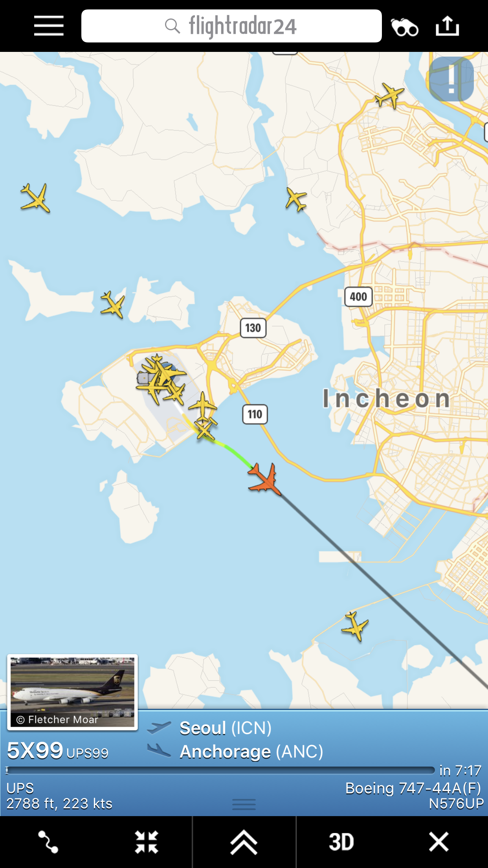488x868 pixels.
Task: Tap the center-on-aircraft arrows icon
Action: pyautogui.click(x=146, y=842)
